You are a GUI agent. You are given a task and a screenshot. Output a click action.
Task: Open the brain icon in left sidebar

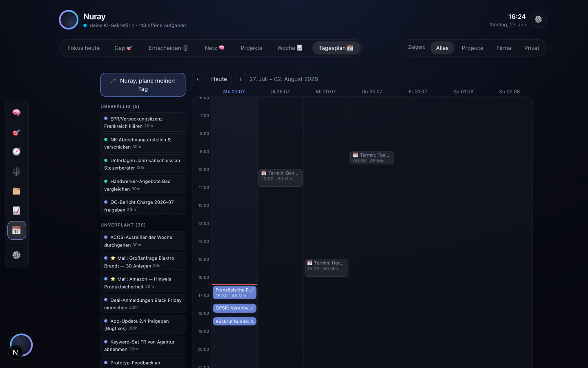(16, 112)
